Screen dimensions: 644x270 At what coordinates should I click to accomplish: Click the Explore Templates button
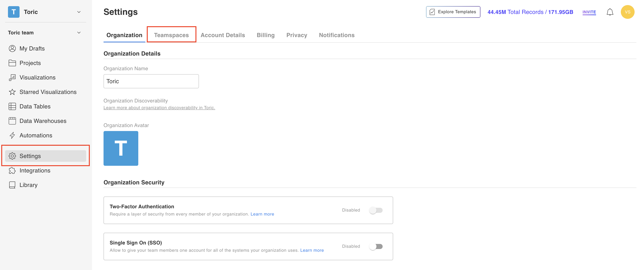[453, 12]
